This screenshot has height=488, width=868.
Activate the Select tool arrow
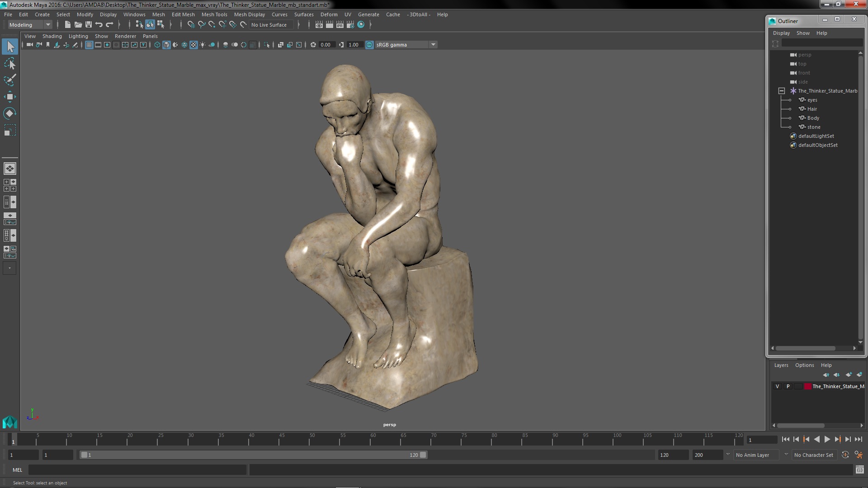pyautogui.click(x=10, y=47)
